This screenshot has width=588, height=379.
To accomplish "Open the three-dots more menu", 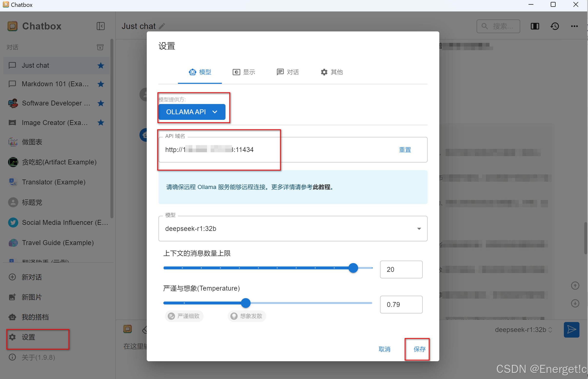I will point(574,26).
